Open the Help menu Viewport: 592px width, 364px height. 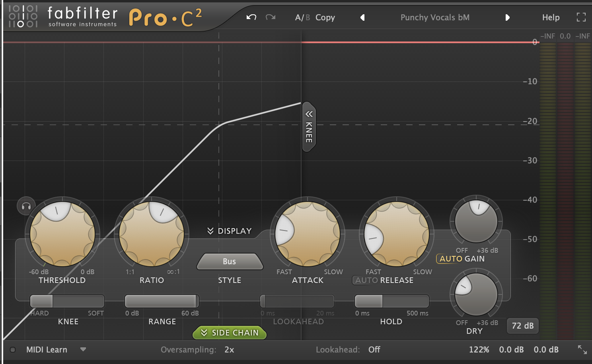[x=551, y=17]
